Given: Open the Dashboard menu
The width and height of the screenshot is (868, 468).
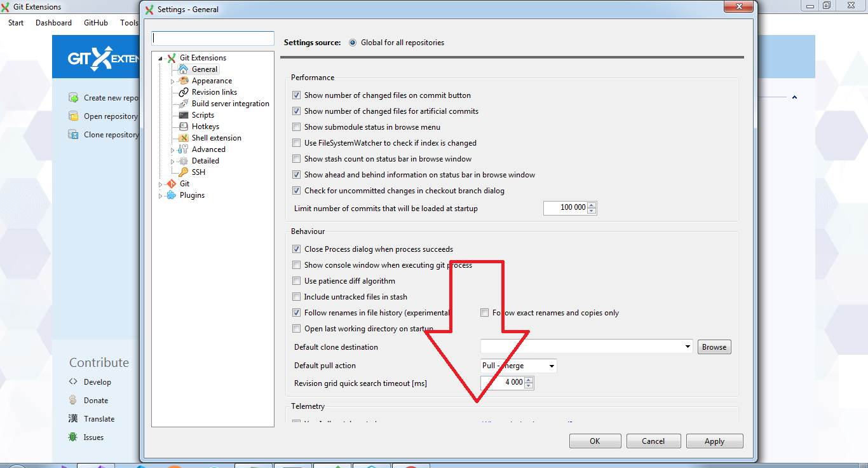Looking at the screenshot, I should (53, 22).
